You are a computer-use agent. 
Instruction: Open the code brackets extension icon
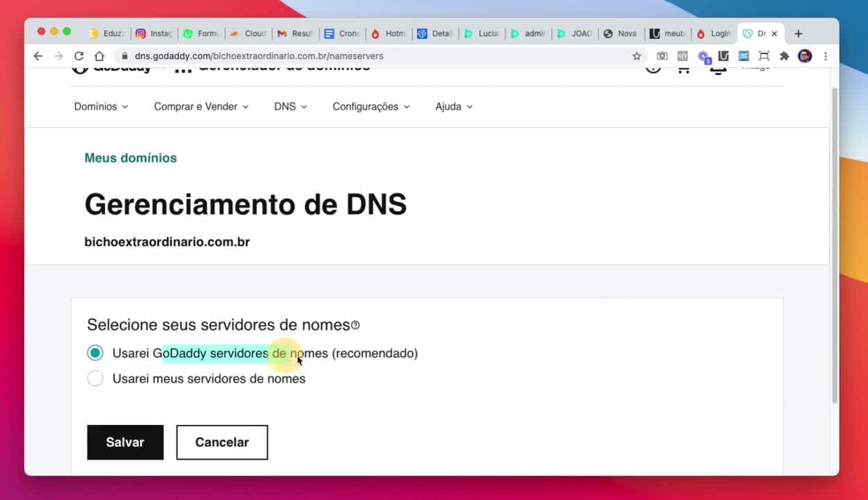point(682,56)
